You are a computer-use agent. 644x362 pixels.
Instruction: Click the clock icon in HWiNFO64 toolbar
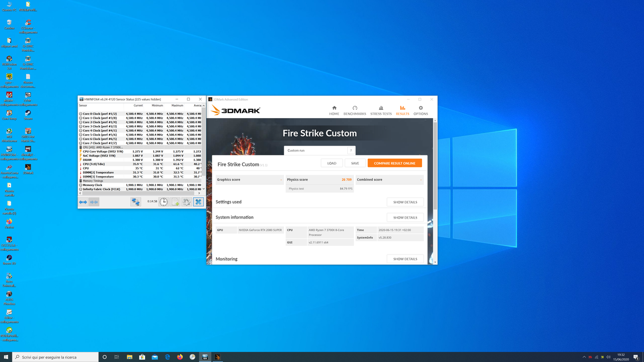coord(164,202)
